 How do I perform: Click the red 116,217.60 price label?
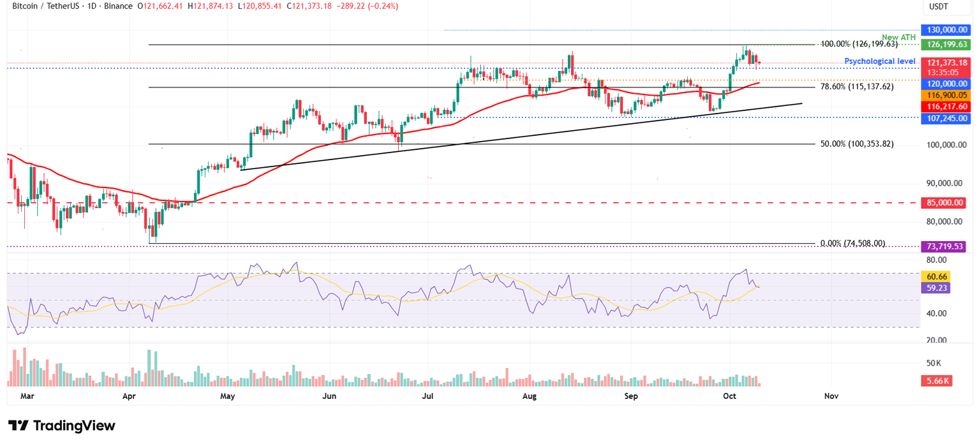pos(946,107)
